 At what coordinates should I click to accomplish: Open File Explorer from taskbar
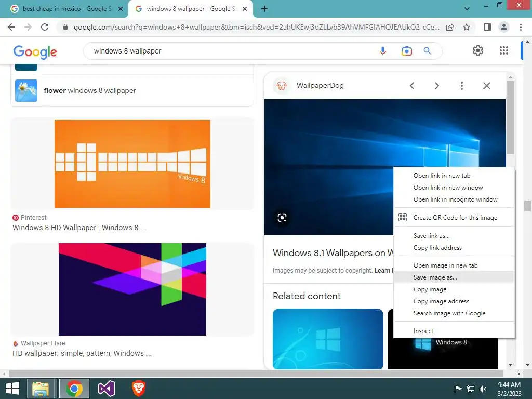pyautogui.click(x=41, y=389)
